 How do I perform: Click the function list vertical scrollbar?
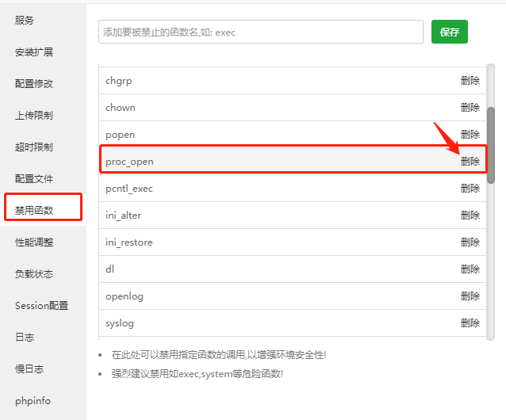click(x=491, y=145)
